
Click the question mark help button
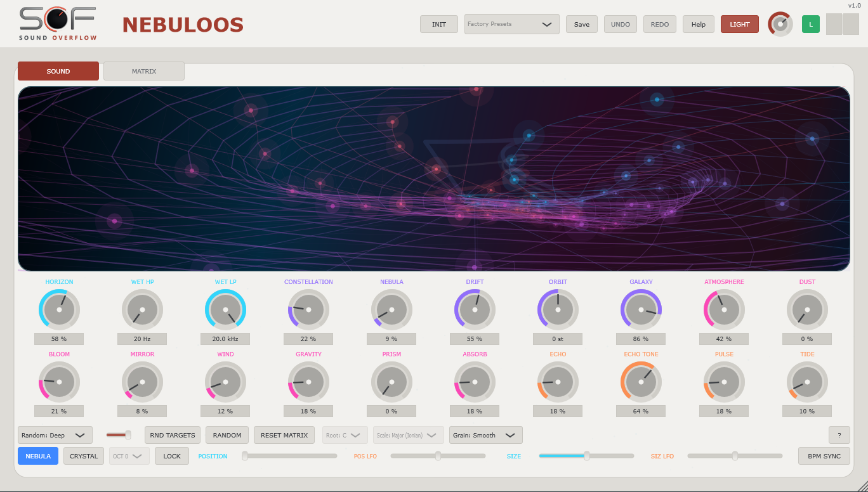pyautogui.click(x=839, y=435)
